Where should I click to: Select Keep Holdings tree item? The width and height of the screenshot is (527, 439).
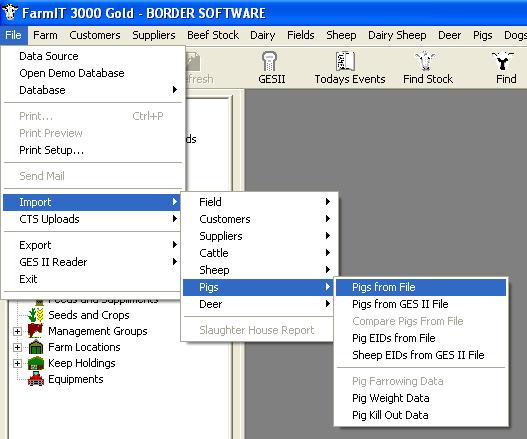[x=82, y=363]
